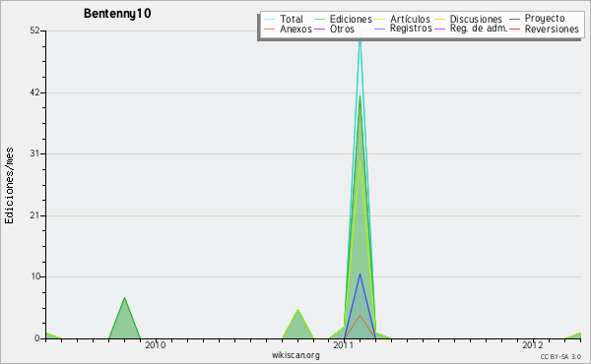Click the Otros legend label
This screenshot has width=591, height=364.
pos(342,29)
